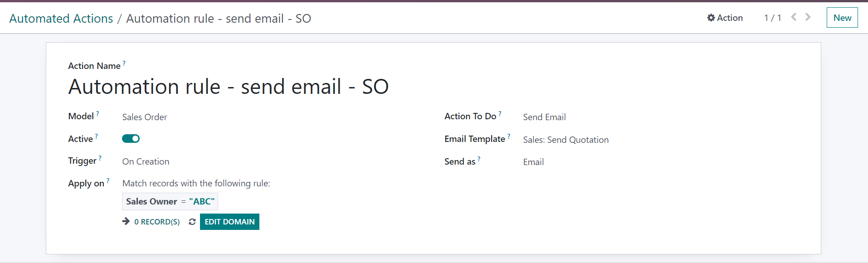
Task: Click the Sales Owner = "ABC" domain rule
Action: click(170, 202)
